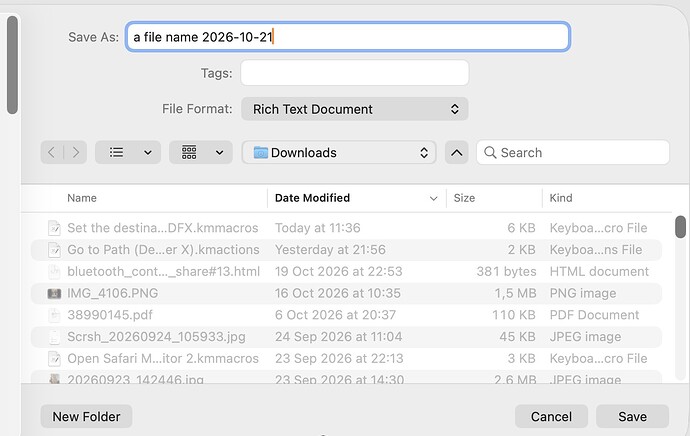Open the File Format Rich Text Document menu
Viewport: 690px width, 436px height.
coord(355,109)
